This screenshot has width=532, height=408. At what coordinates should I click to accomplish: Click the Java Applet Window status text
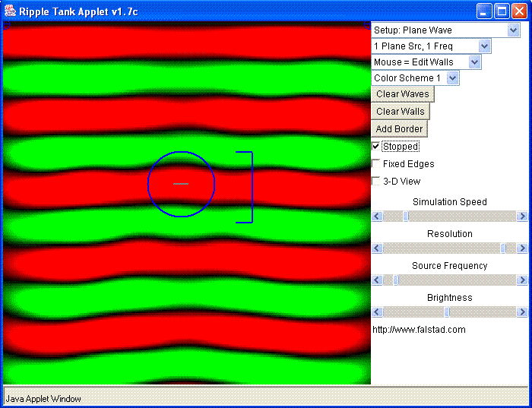coord(43,399)
